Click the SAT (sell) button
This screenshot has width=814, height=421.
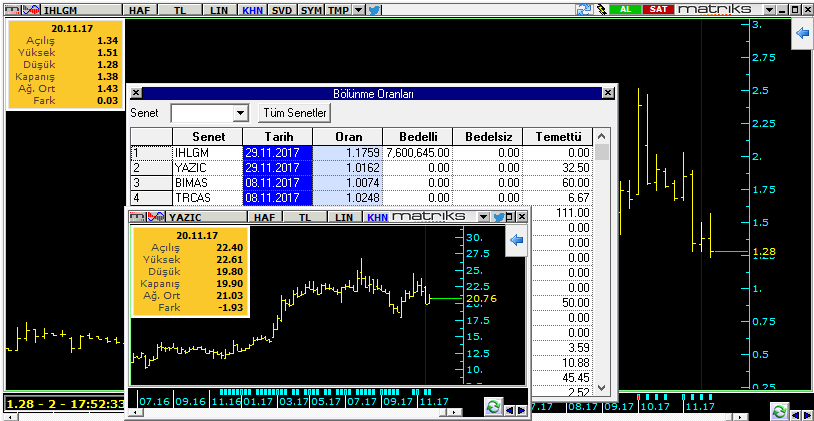tap(658, 9)
